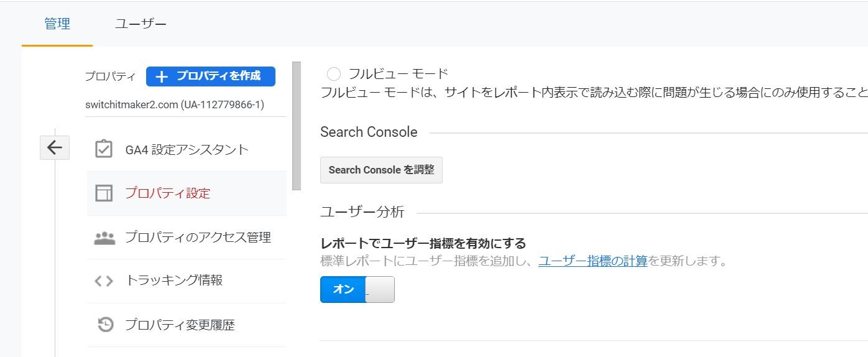Click the GA4 設定アシスタント clipboard-check icon

pos(104,149)
